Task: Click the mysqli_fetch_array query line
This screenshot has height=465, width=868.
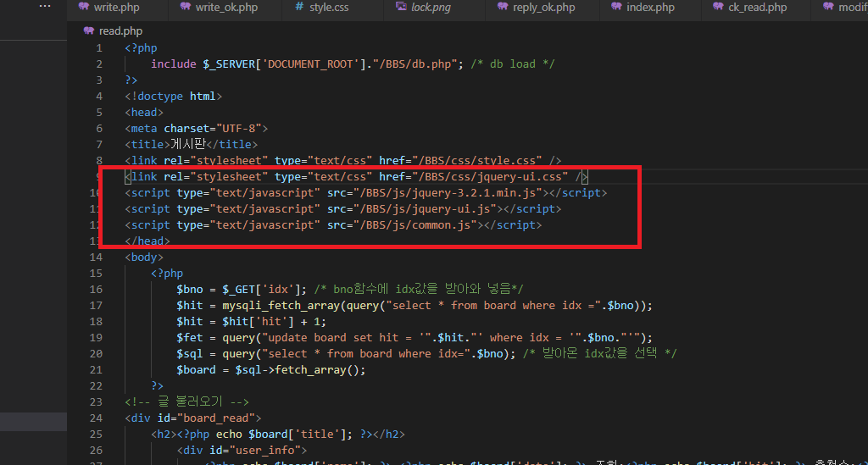Action: (x=414, y=305)
